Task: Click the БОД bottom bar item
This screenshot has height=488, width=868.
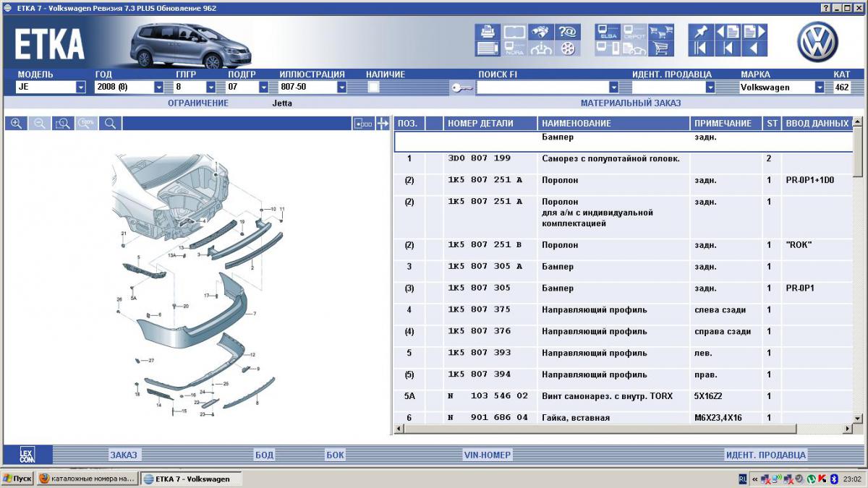Action: 264,455
